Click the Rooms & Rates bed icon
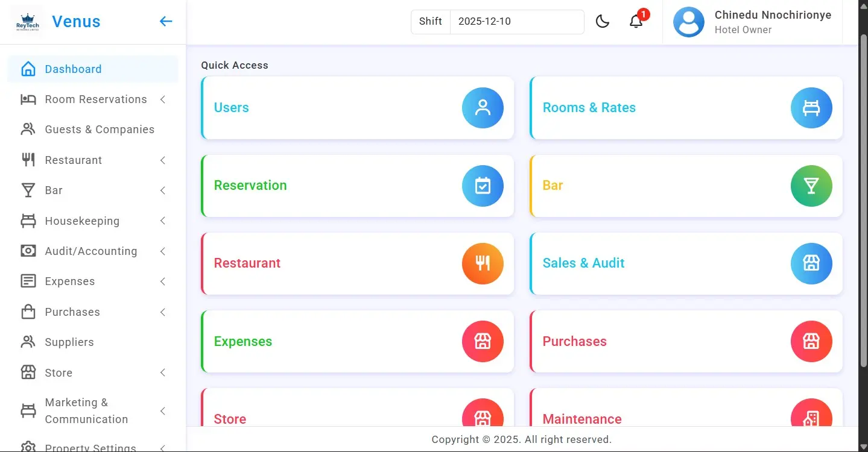Viewport: 868px width, 452px height. 811,108
